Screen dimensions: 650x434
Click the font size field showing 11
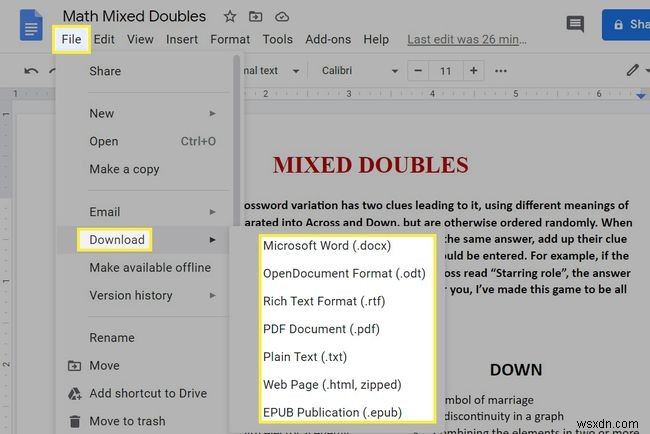(x=446, y=71)
